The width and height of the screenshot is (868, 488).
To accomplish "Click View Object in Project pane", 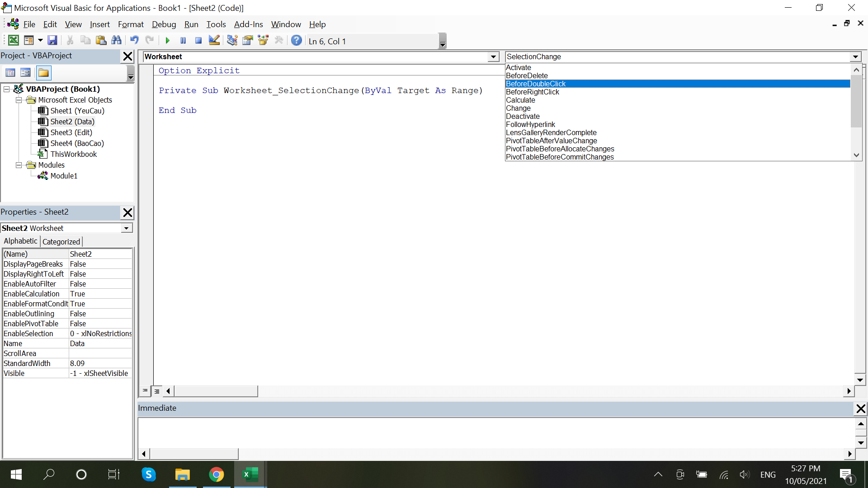I will tap(26, 73).
